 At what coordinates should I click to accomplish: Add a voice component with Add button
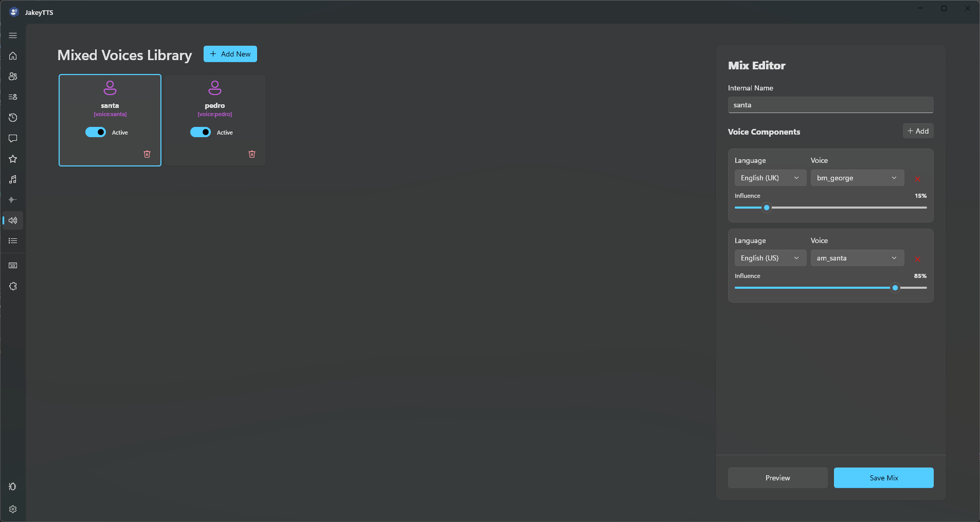(918, 131)
